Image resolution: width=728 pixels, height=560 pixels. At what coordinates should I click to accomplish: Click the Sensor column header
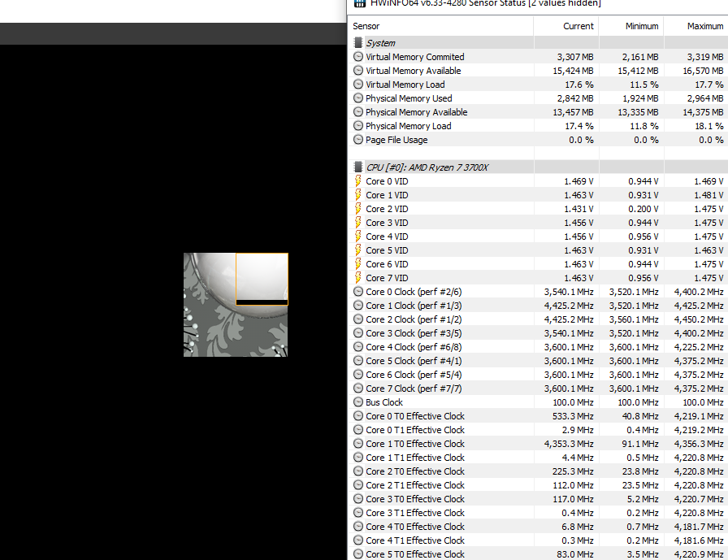click(366, 26)
